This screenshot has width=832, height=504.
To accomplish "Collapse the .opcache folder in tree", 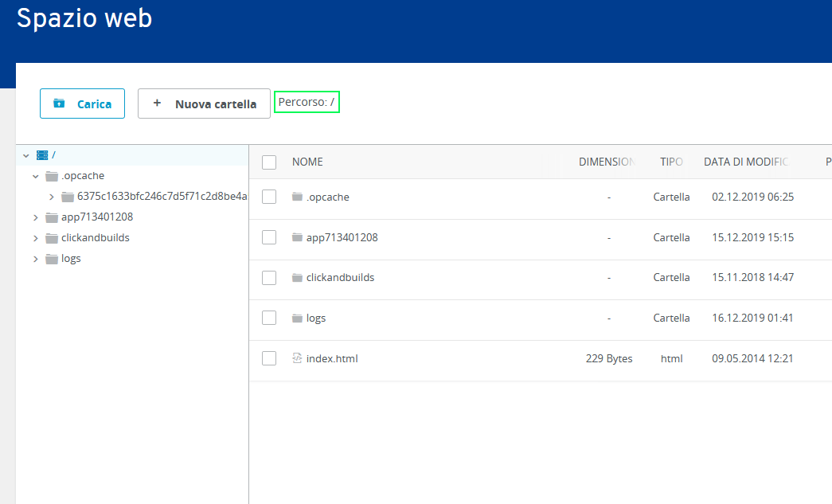I will pos(35,176).
